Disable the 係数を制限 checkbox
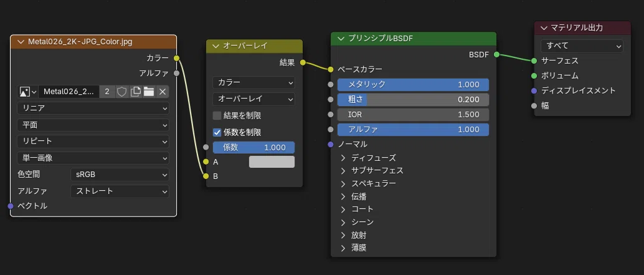The image size is (644, 275). [217, 133]
